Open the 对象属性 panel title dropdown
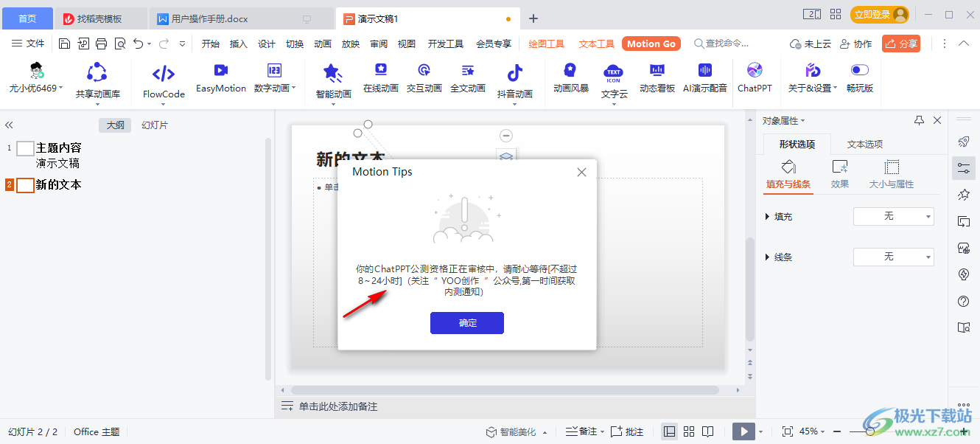This screenshot has height=444, width=980. 784,121
